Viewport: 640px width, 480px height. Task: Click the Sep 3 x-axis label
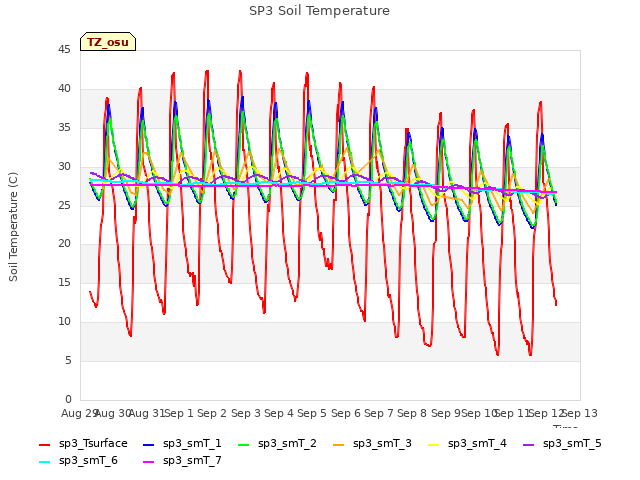pyautogui.click(x=245, y=413)
